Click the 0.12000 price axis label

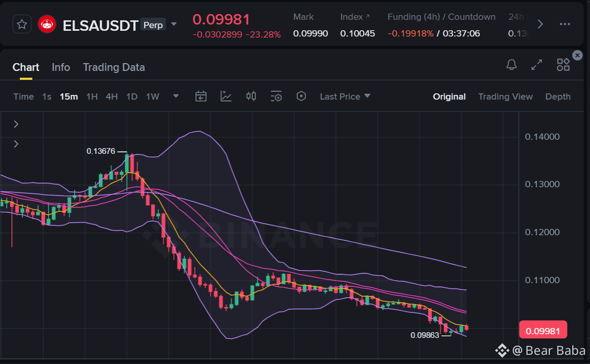542,232
